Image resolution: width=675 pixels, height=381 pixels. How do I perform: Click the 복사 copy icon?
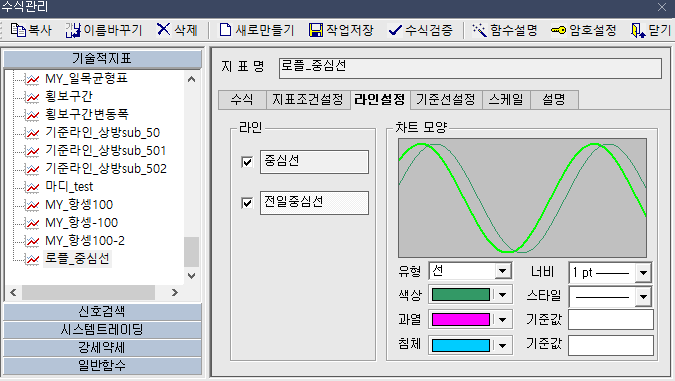coord(18,30)
